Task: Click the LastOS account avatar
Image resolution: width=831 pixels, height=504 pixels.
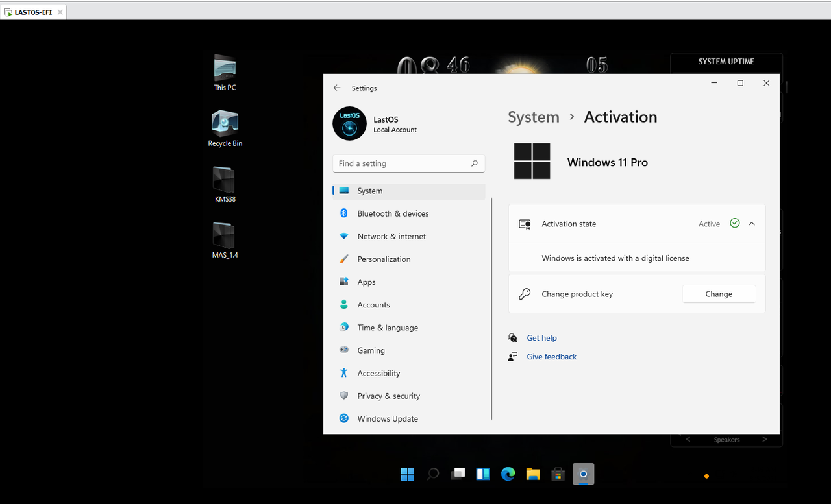Action: (x=349, y=123)
